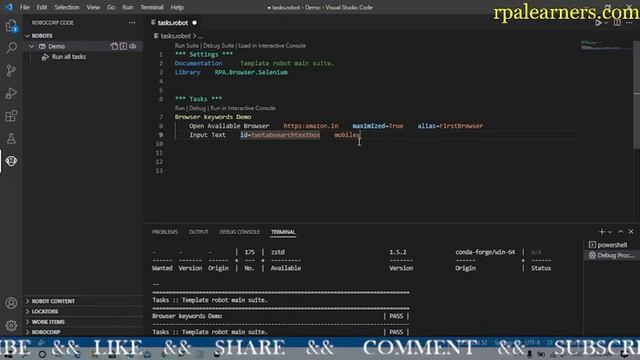Click Debug Suite code lens link

click(219, 46)
